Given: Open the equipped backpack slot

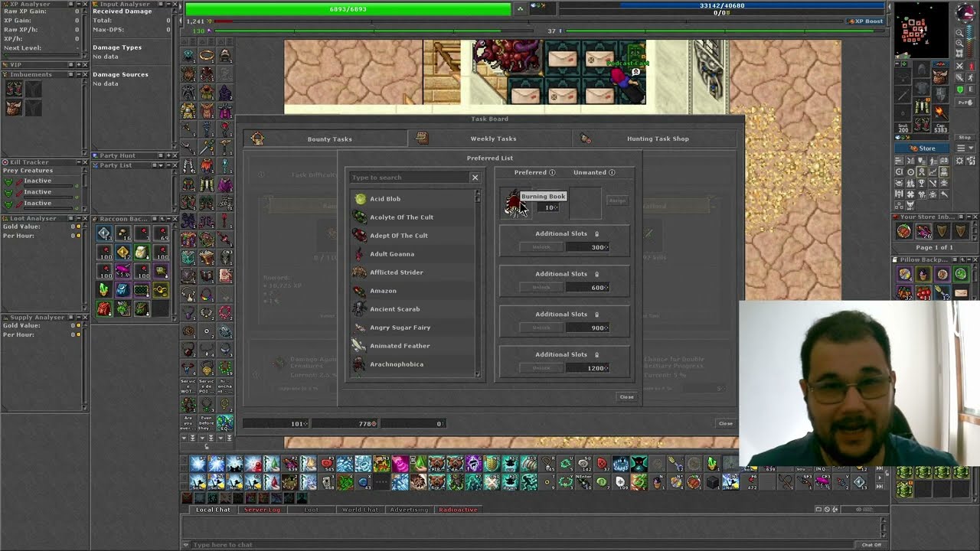Looking at the screenshot, I should [x=939, y=77].
